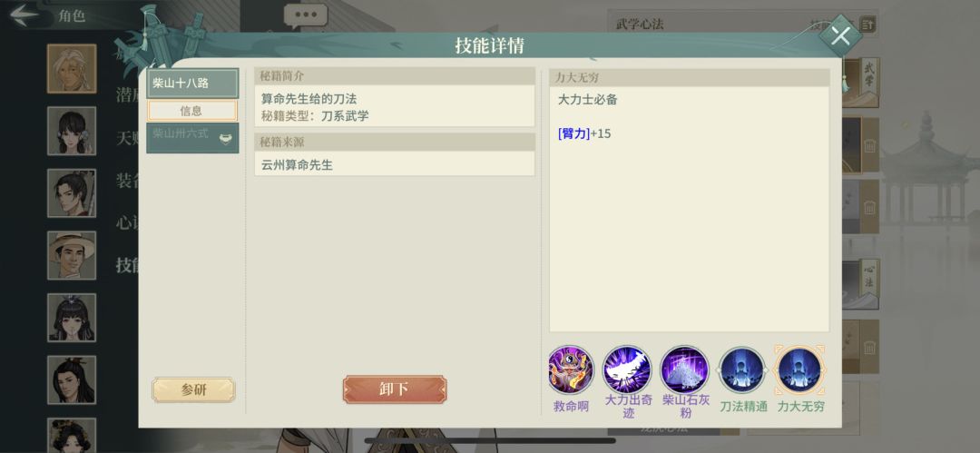The width and height of the screenshot is (980, 453).
Task: Click the back arrow next to 角色
Action: click(x=24, y=15)
